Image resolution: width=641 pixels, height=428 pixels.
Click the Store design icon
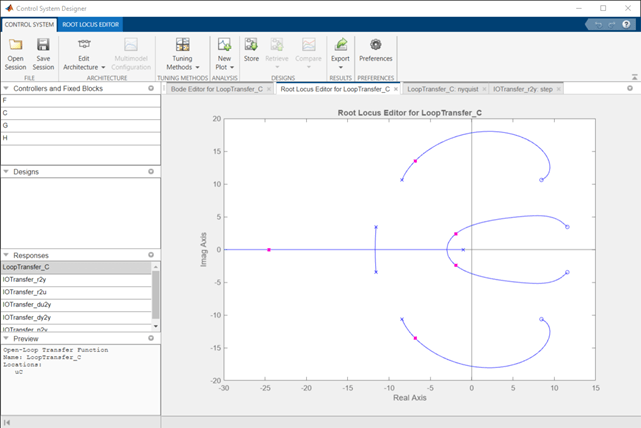click(251, 45)
